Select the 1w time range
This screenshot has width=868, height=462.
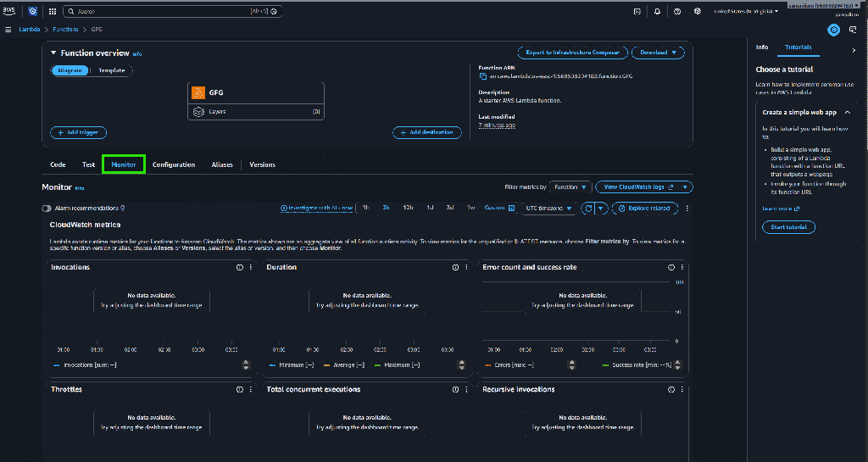pos(470,208)
